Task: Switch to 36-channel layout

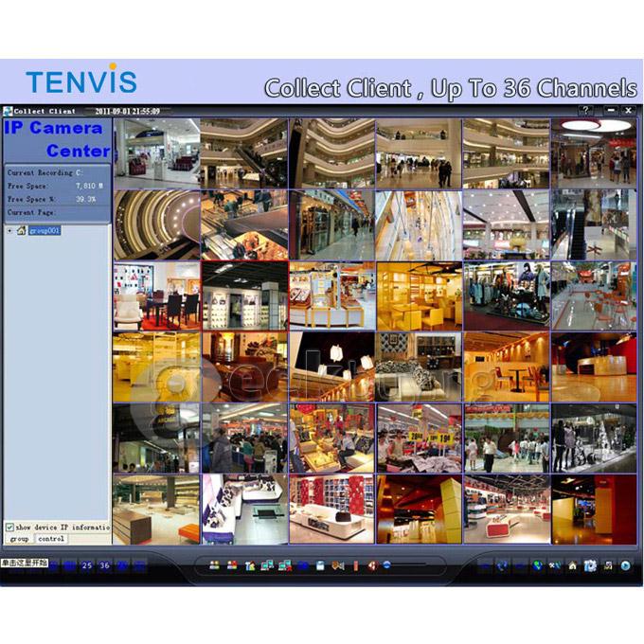Action: 105,565
